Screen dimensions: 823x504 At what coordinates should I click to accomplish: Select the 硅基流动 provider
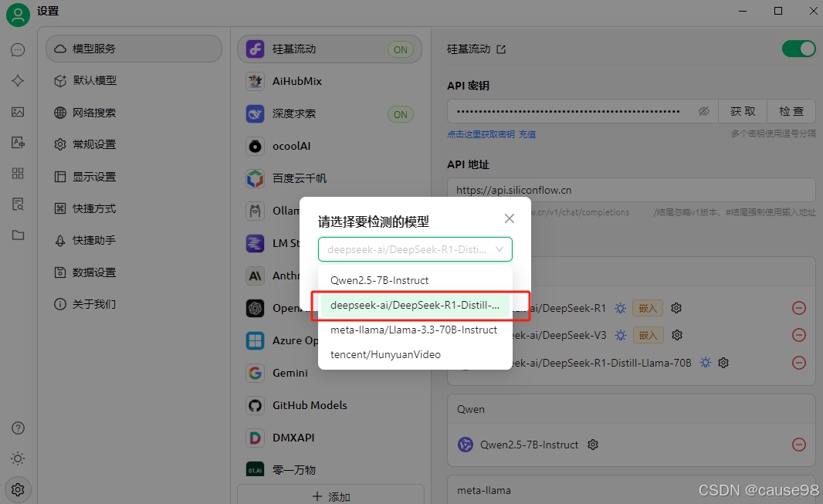click(330, 49)
